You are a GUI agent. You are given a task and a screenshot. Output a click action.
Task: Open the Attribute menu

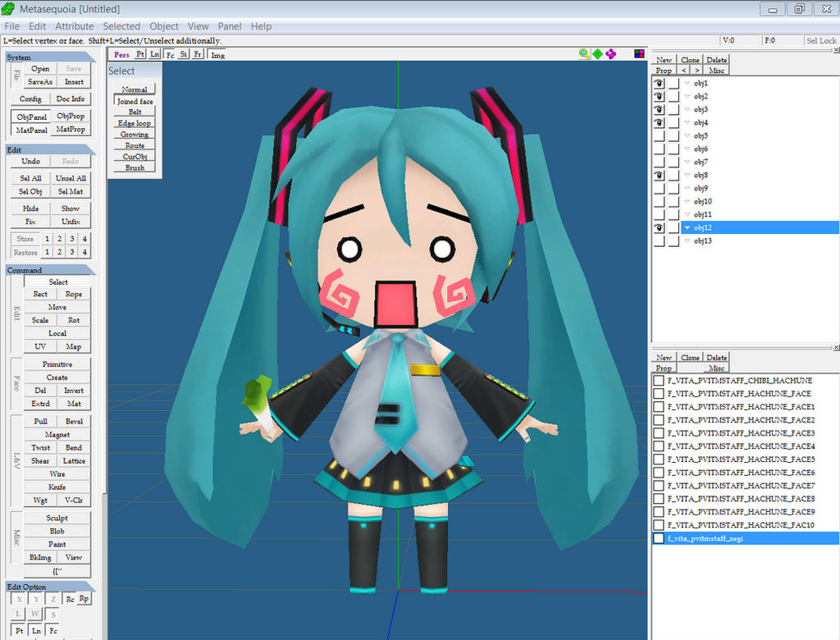pyautogui.click(x=74, y=26)
